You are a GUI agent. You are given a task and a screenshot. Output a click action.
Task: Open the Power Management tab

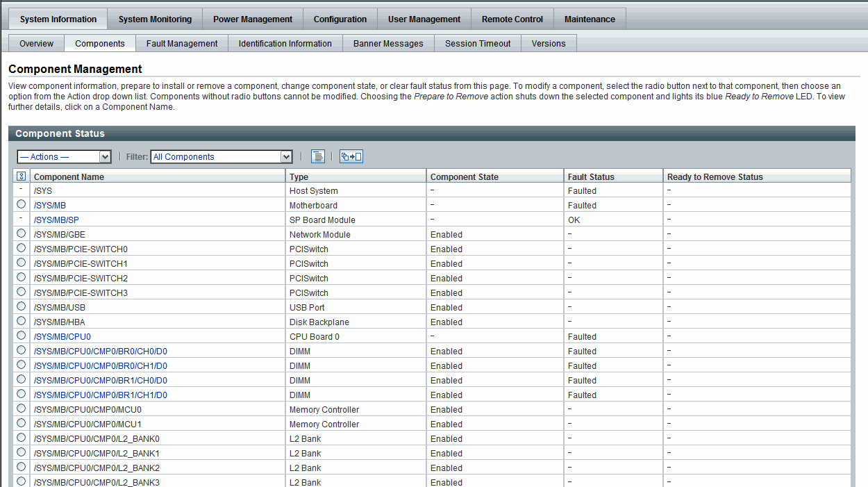[x=253, y=19]
